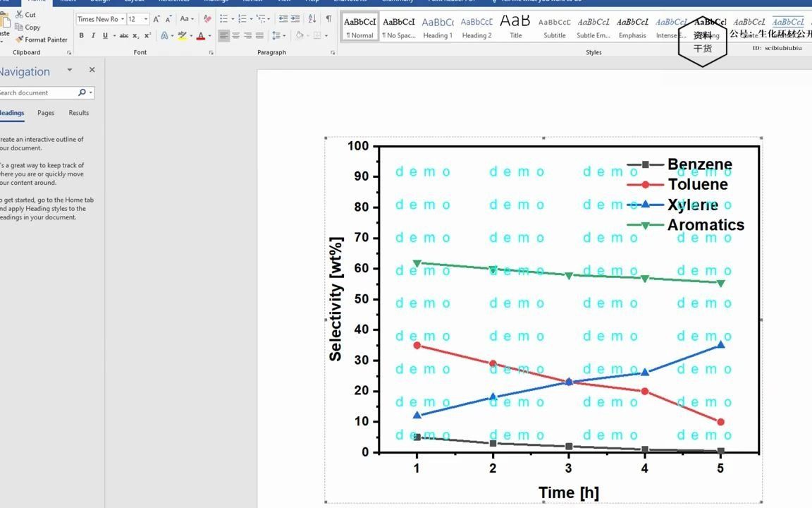The image size is (812, 508).
Task: Click the Search document field
Action: click(x=37, y=93)
